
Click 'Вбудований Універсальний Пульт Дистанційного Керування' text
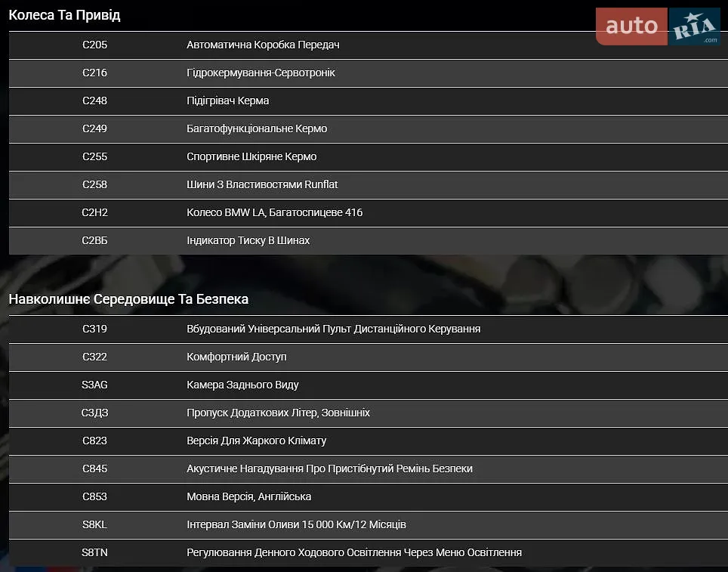[x=333, y=329]
